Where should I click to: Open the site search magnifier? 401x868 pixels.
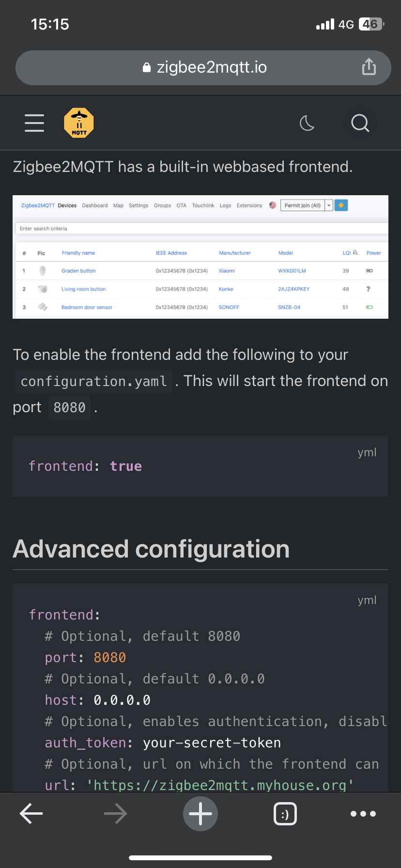(360, 123)
